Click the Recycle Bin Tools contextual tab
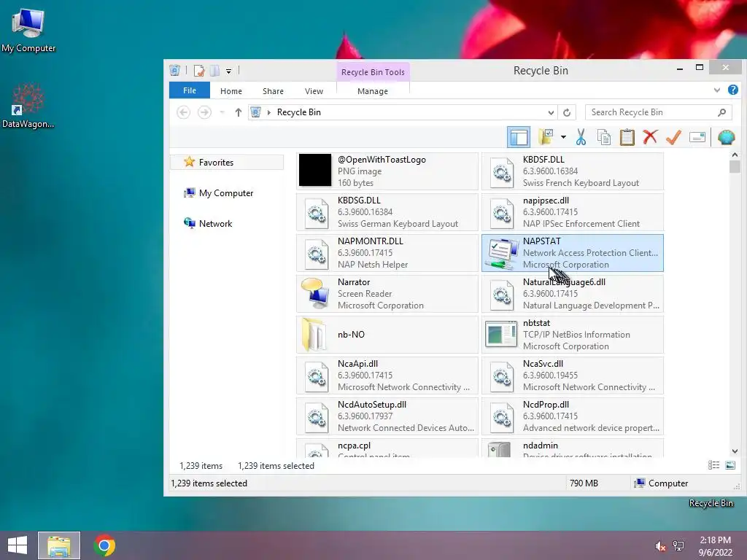747x560 pixels. (x=373, y=72)
